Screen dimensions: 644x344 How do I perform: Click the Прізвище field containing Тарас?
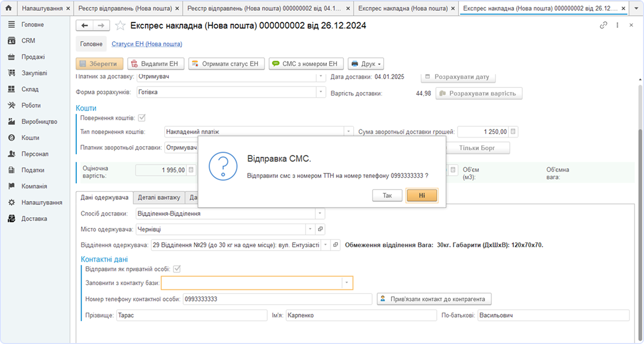pyautogui.click(x=192, y=315)
